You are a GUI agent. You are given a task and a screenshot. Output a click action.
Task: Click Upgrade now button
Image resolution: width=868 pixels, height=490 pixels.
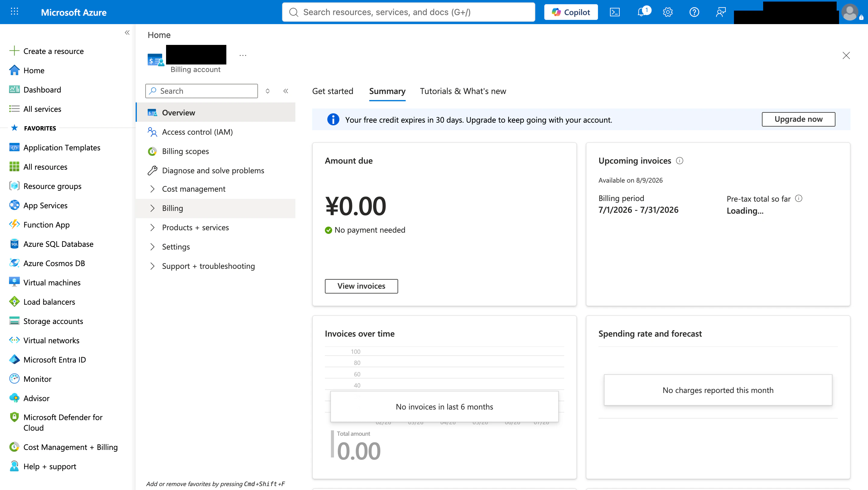coord(798,119)
